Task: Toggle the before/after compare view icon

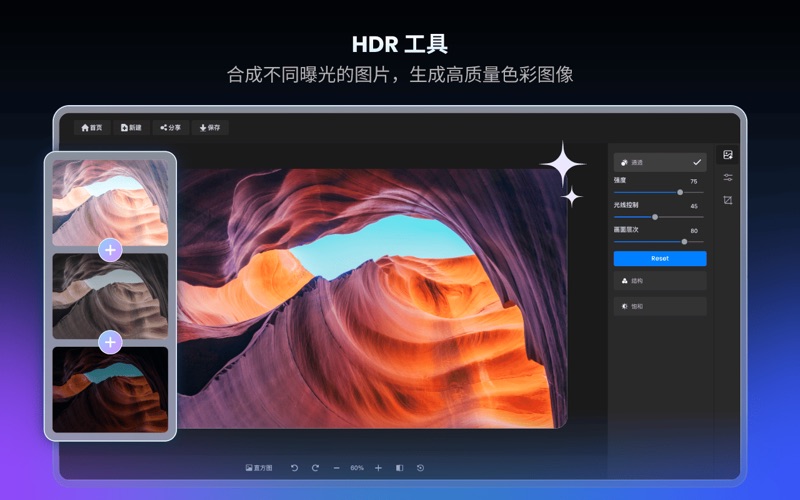Action: (399, 468)
